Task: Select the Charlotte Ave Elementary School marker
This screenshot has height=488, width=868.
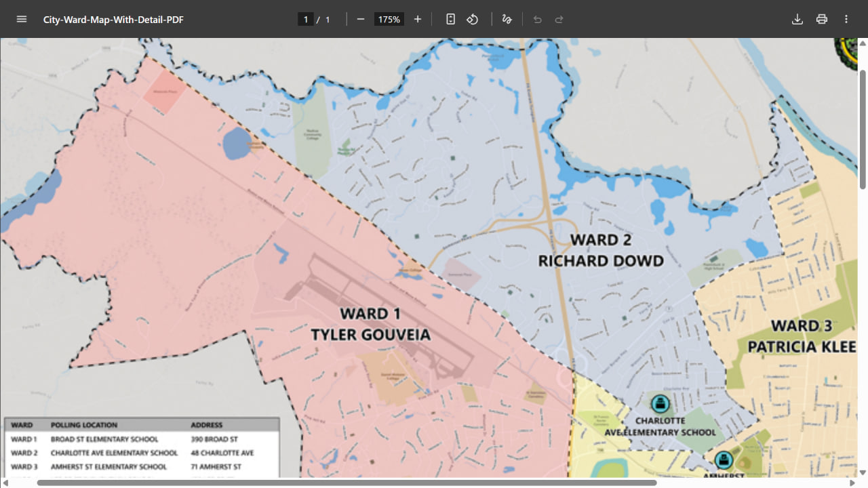Action: coord(661,403)
